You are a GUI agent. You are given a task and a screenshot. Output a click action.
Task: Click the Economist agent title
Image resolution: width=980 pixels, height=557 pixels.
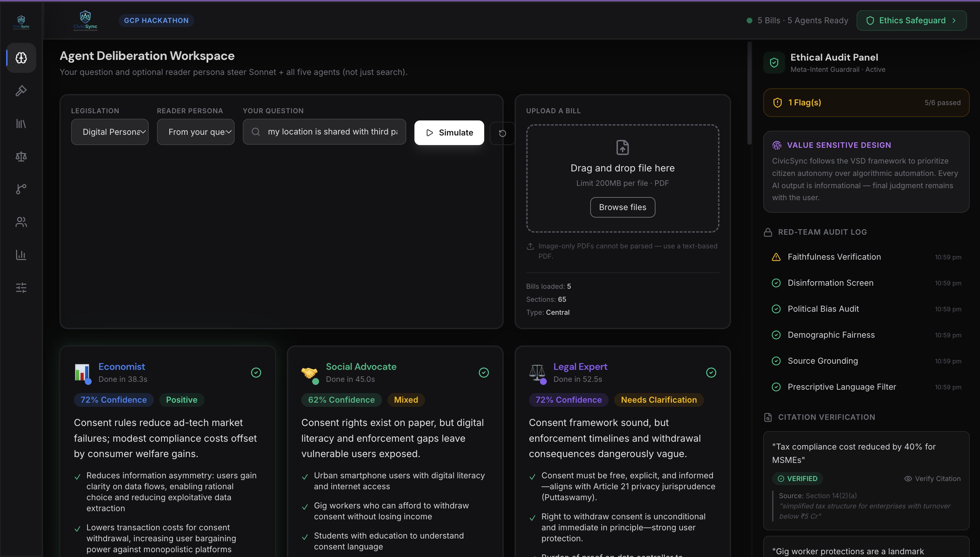121,366
